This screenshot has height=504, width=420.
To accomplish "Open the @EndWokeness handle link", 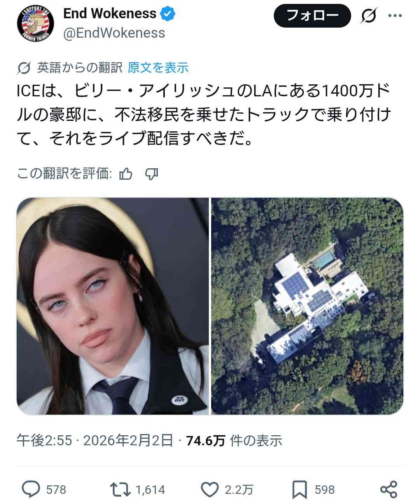I will point(114,33).
